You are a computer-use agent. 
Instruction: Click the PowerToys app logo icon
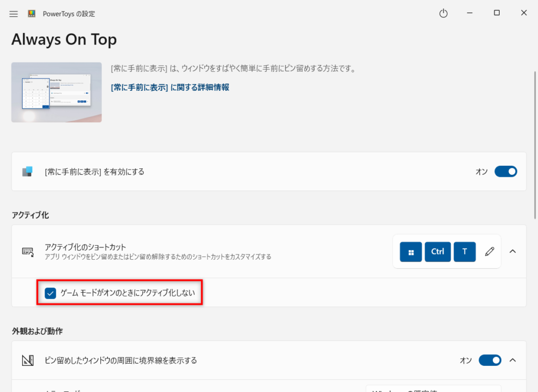[x=32, y=14]
